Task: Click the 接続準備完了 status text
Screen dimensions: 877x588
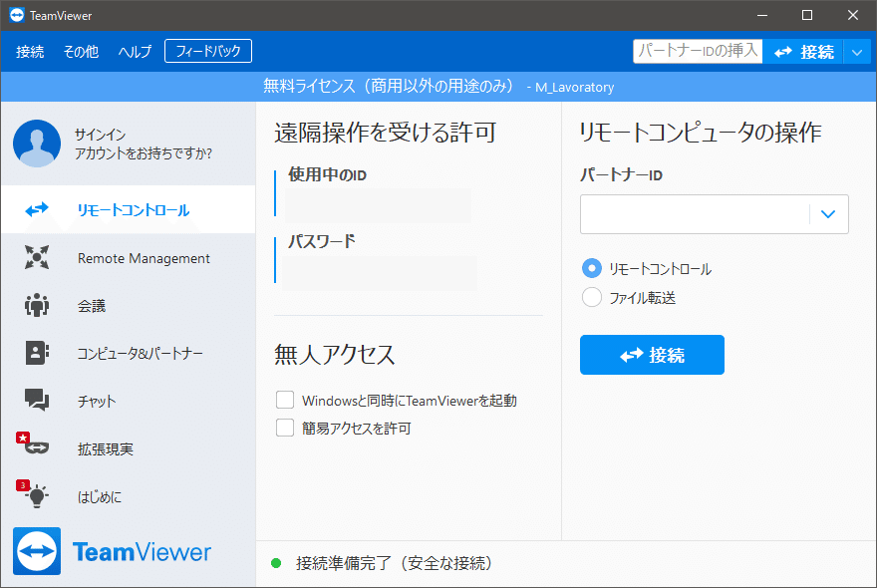Action: pyautogui.click(x=395, y=563)
